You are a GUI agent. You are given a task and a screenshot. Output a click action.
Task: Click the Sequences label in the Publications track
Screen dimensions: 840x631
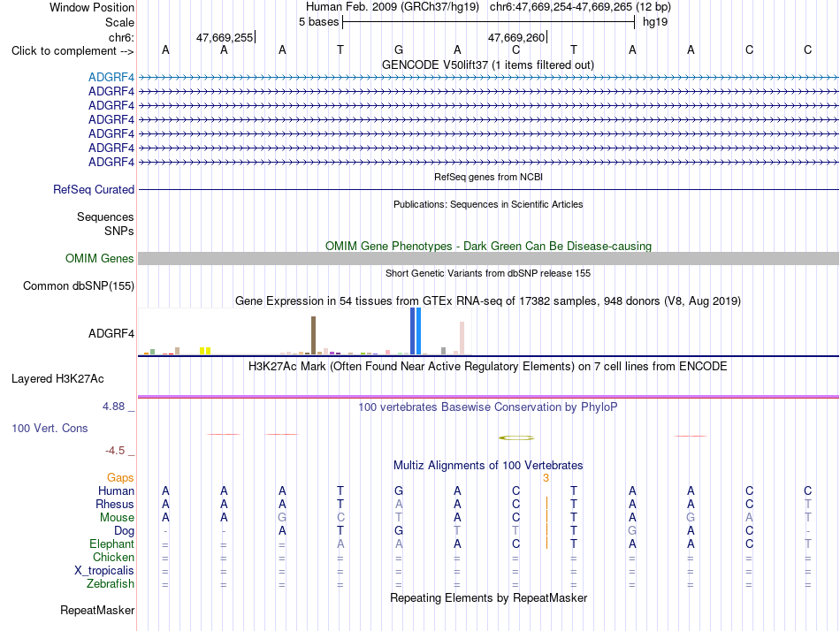pyautogui.click(x=105, y=217)
